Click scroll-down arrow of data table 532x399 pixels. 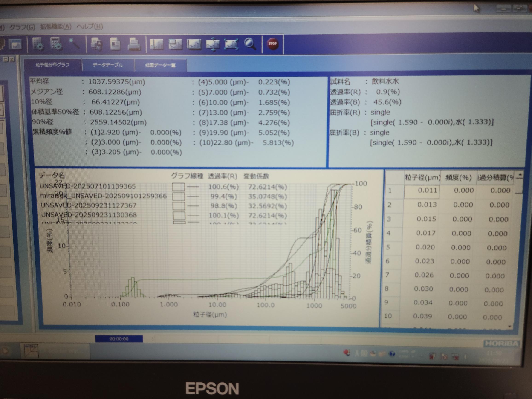(x=510, y=326)
